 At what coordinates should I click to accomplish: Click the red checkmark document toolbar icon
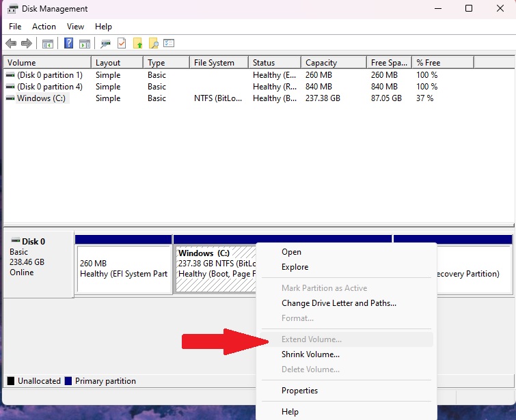pos(122,43)
